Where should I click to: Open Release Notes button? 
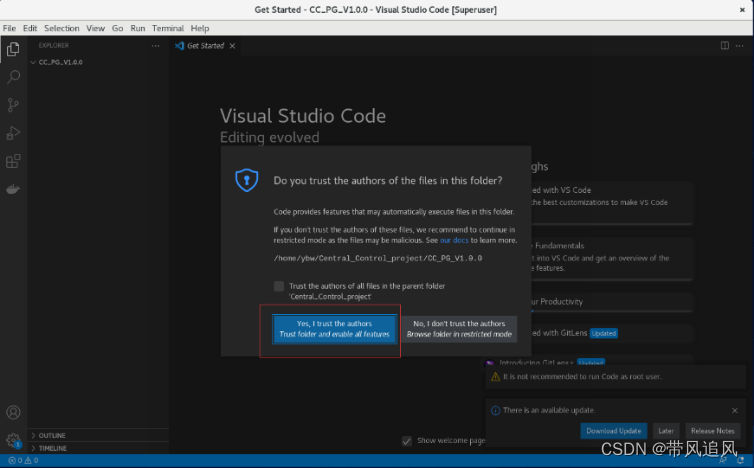(713, 431)
